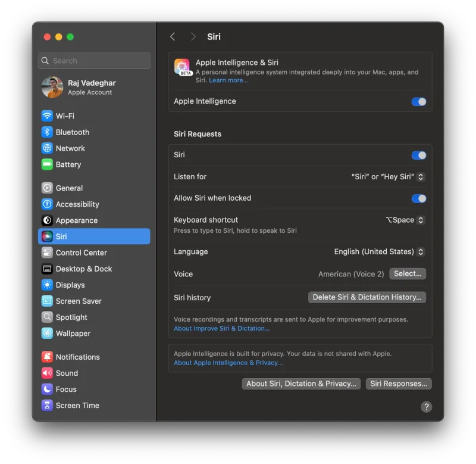Viewport: 476px width, 464px height.
Task: Click the Screen Saver icon
Action: [x=47, y=301]
